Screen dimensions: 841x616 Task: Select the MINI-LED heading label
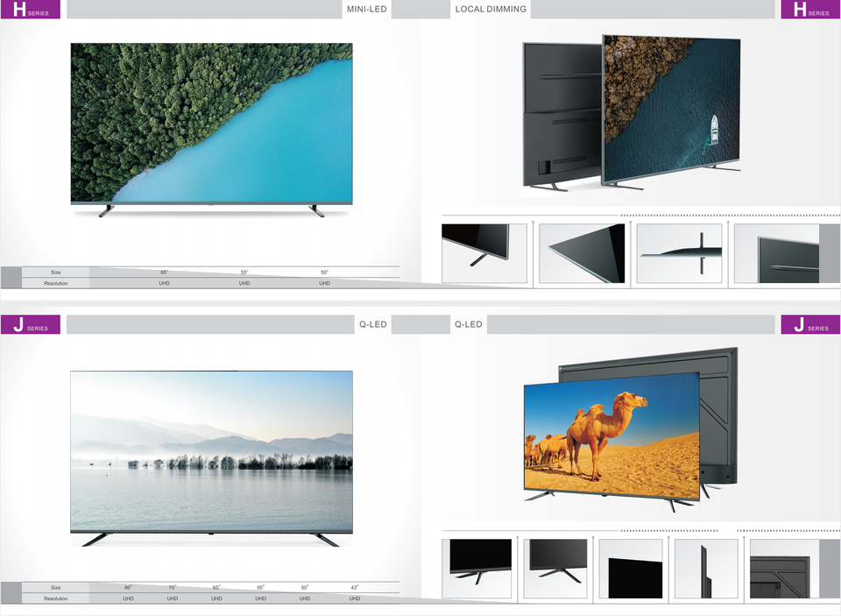coord(366,9)
